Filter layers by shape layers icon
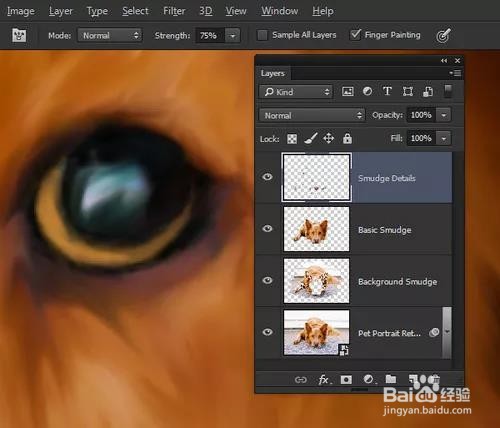The width and height of the screenshot is (500, 428). [408, 91]
